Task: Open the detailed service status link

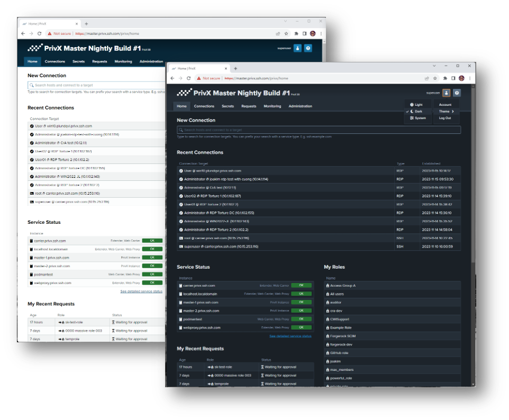Action: click(x=289, y=336)
